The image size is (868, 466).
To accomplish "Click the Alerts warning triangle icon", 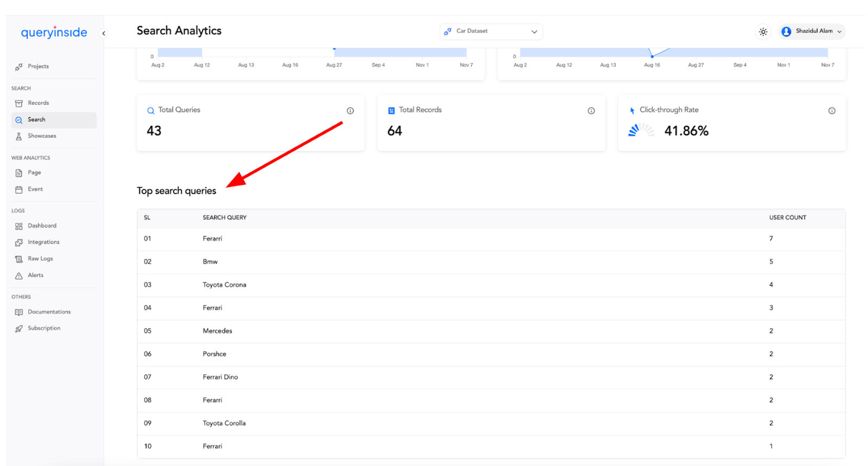I will click(x=19, y=276).
